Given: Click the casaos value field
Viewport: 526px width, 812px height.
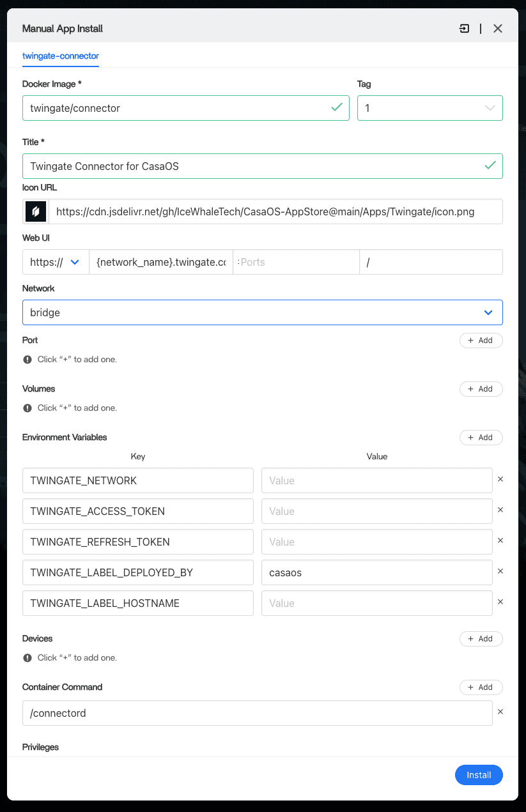Looking at the screenshot, I should click(377, 572).
